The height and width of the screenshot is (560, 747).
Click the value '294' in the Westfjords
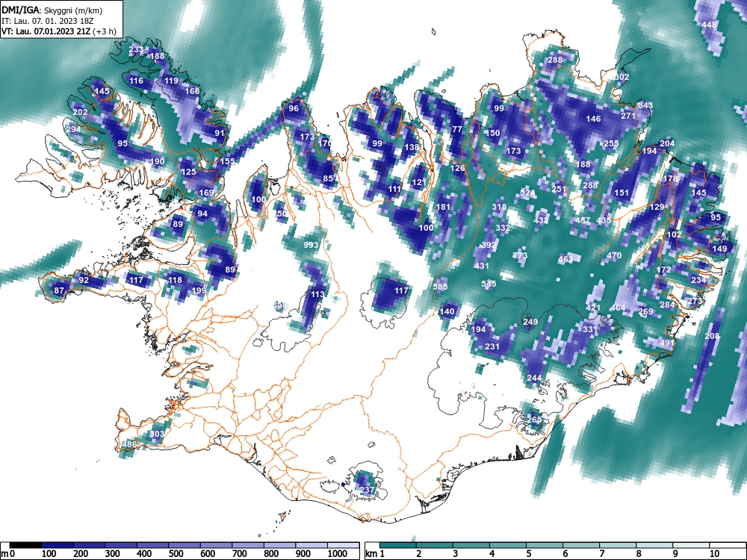[73, 129]
